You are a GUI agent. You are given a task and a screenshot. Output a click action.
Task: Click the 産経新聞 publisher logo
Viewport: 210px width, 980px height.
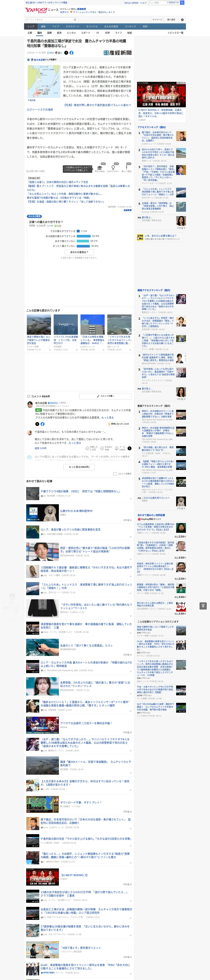pyautogui.click(x=117, y=53)
